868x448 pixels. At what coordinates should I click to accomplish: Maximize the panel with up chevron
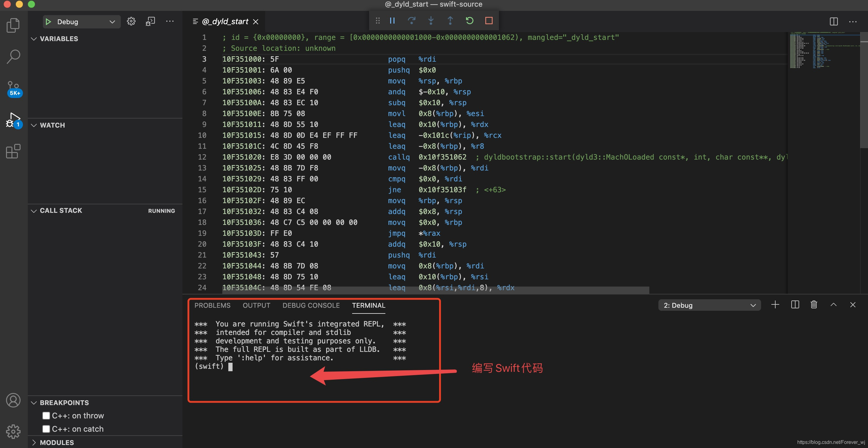coord(833,305)
